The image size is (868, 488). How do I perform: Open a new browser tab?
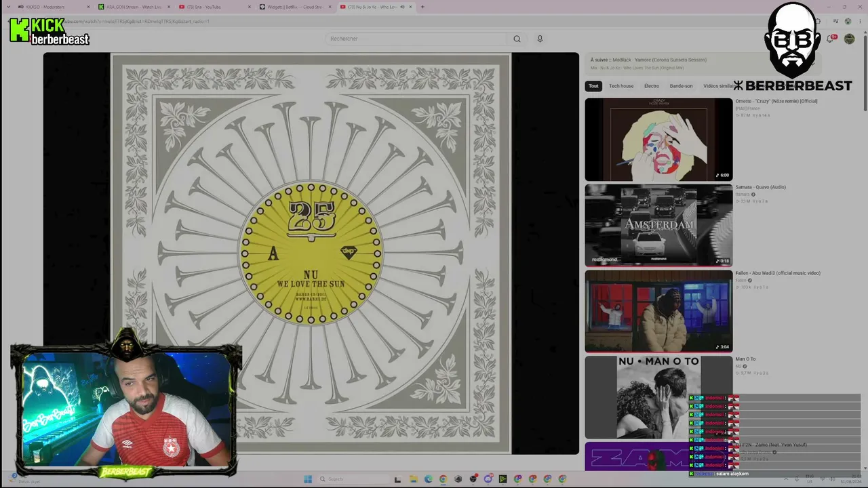click(x=422, y=7)
